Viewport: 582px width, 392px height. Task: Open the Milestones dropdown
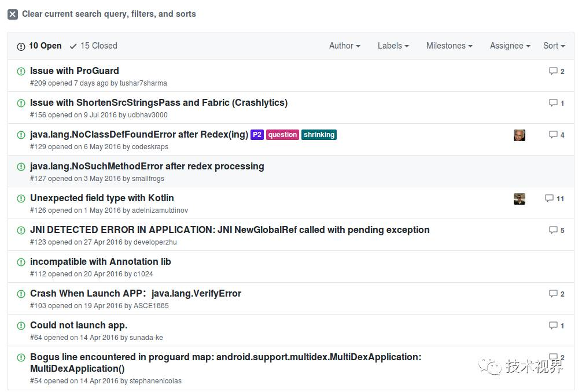[449, 46]
